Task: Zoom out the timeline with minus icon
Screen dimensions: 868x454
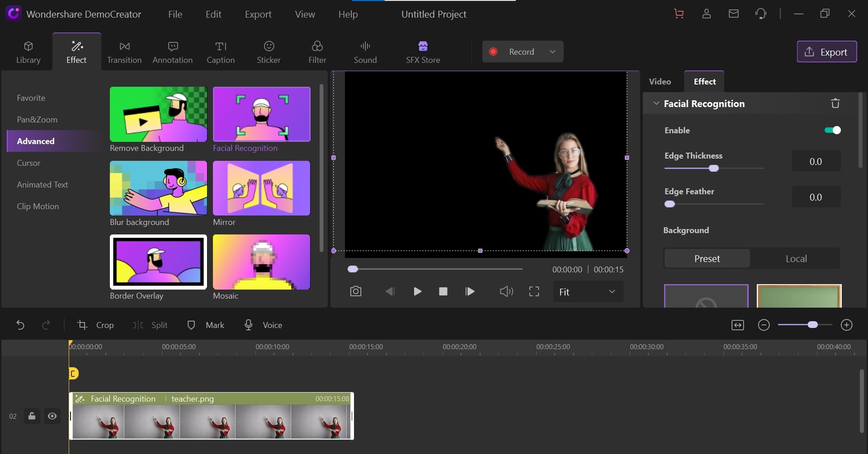Action: coord(764,325)
